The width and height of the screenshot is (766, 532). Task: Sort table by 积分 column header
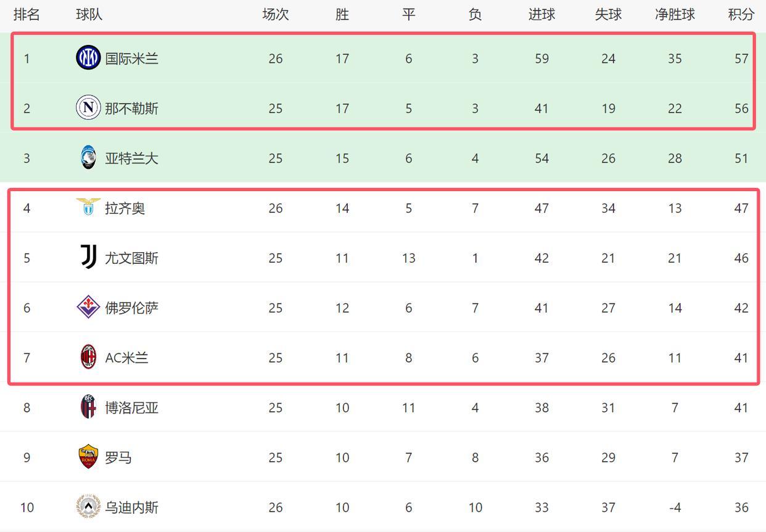pyautogui.click(x=741, y=15)
